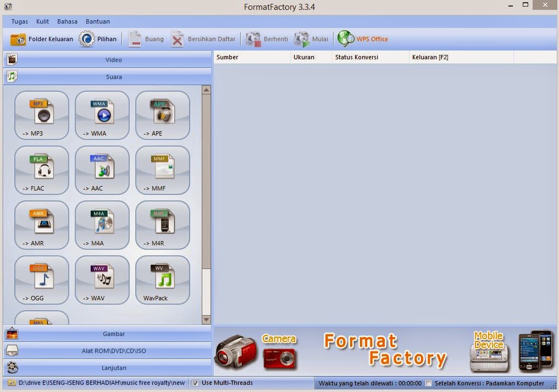Click the film reel Lanjutan icon
Image resolution: width=559 pixels, height=392 pixels.
click(x=12, y=367)
